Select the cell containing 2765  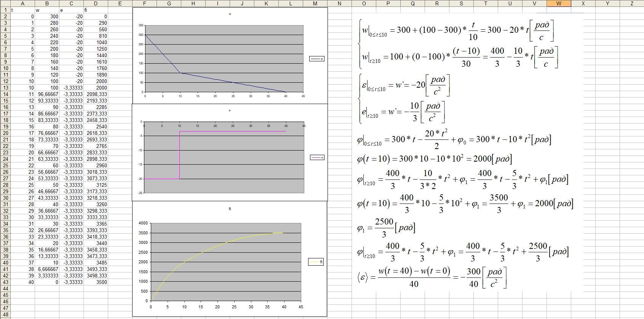coord(96,146)
